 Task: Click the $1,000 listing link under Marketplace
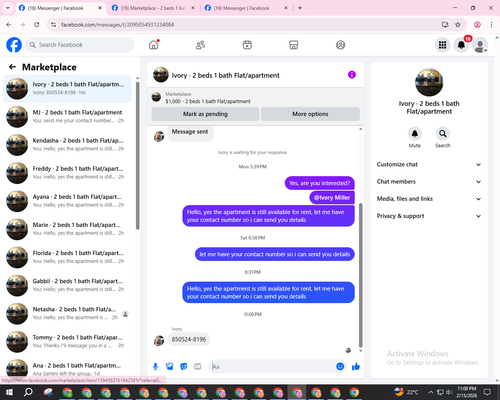point(208,101)
